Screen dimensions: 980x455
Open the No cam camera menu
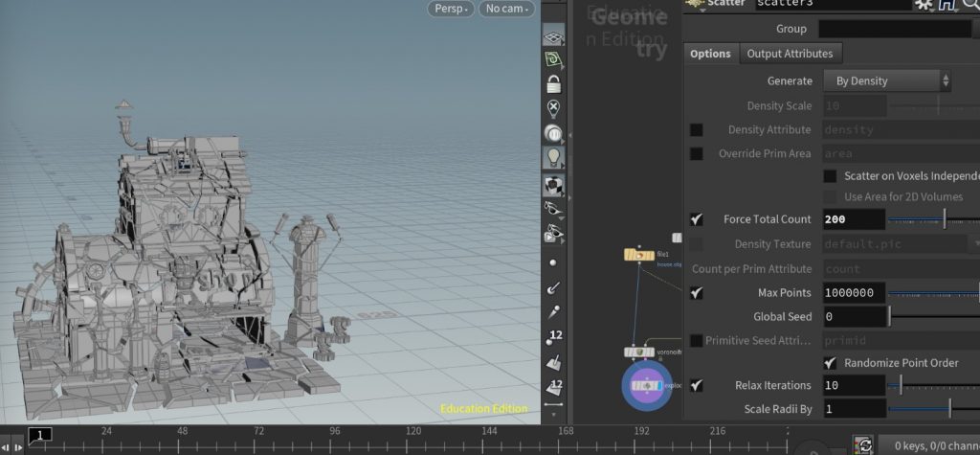tap(506, 9)
